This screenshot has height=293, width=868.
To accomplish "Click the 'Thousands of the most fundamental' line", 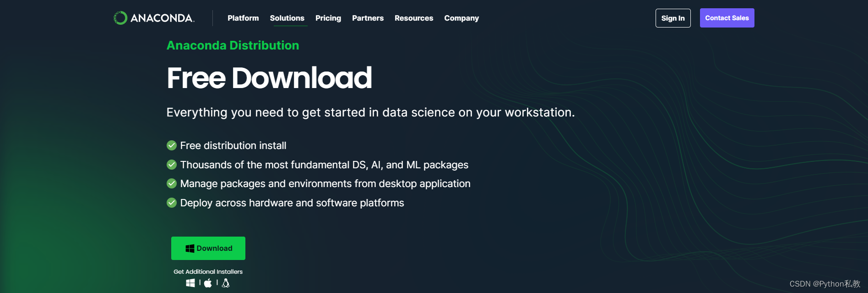I will [x=324, y=165].
